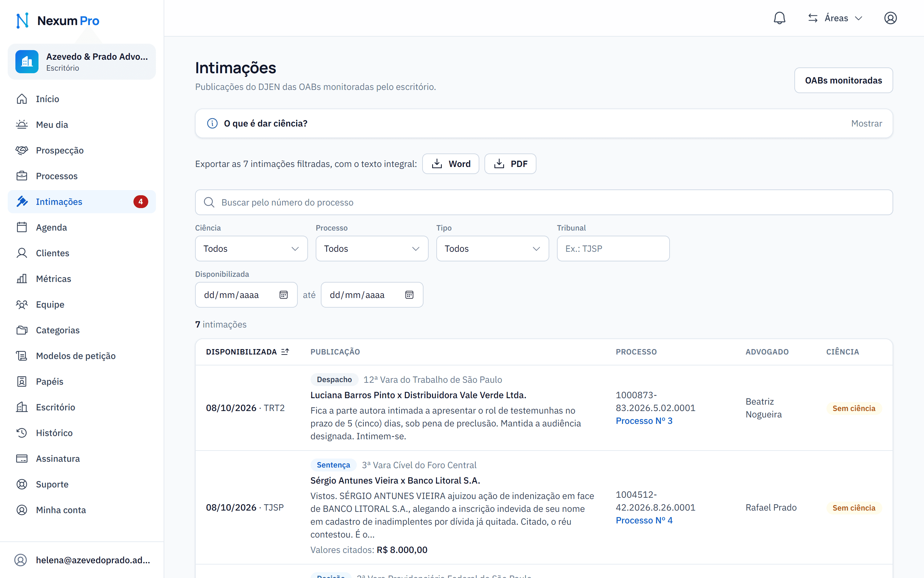Click the Azevedo & Prado office building icon
924x578 pixels.
[x=27, y=62]
